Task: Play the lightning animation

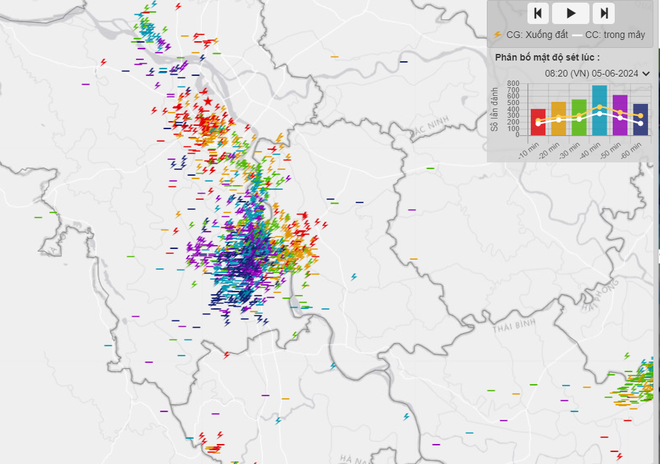Action: (571, 13)
